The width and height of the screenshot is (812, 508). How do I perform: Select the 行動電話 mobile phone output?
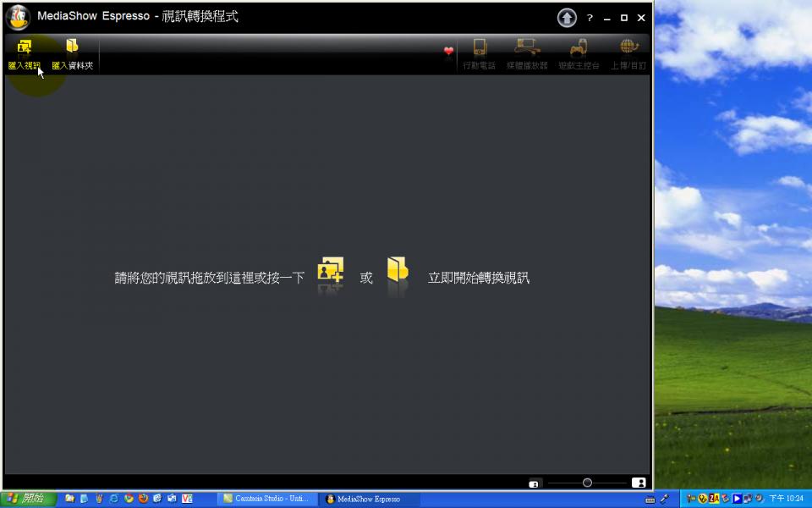[x=480, y=54]
